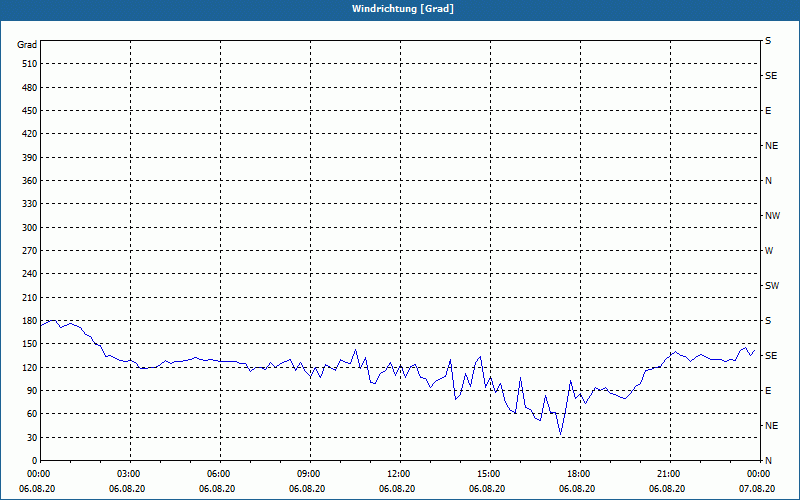Select the 480 y-axis value

tap(30, 88)
